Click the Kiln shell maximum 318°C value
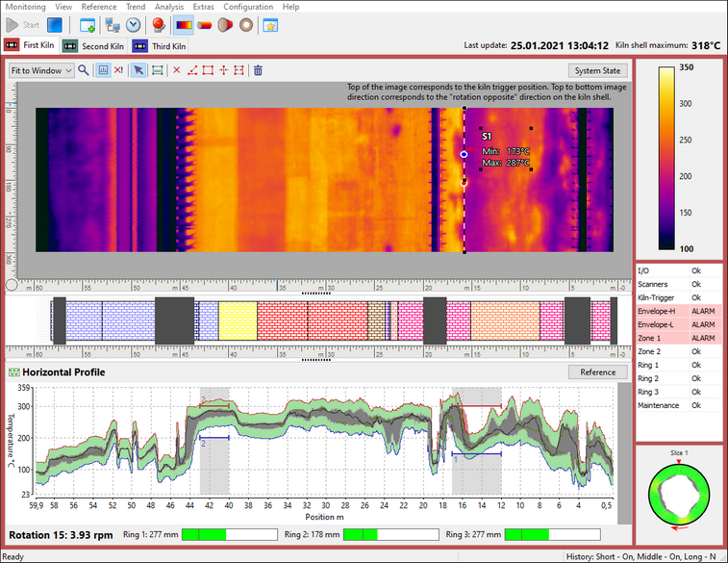This screenshot has height=563, width=728. point(706,45)
